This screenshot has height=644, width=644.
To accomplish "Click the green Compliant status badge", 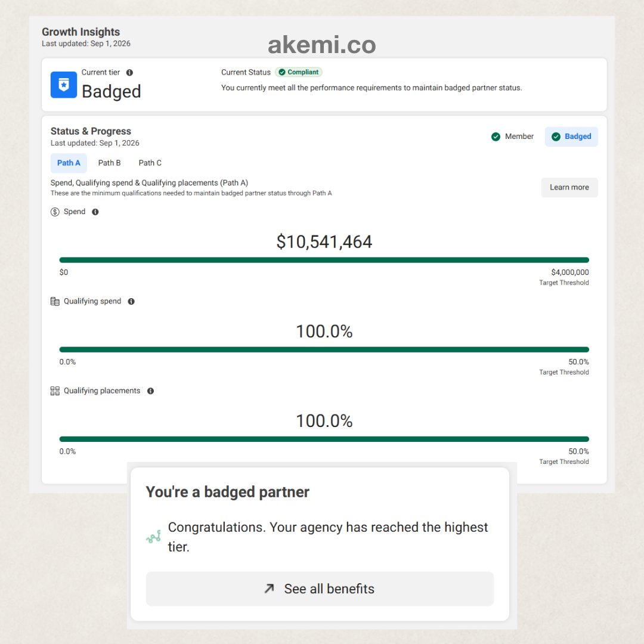I will 299,72.
